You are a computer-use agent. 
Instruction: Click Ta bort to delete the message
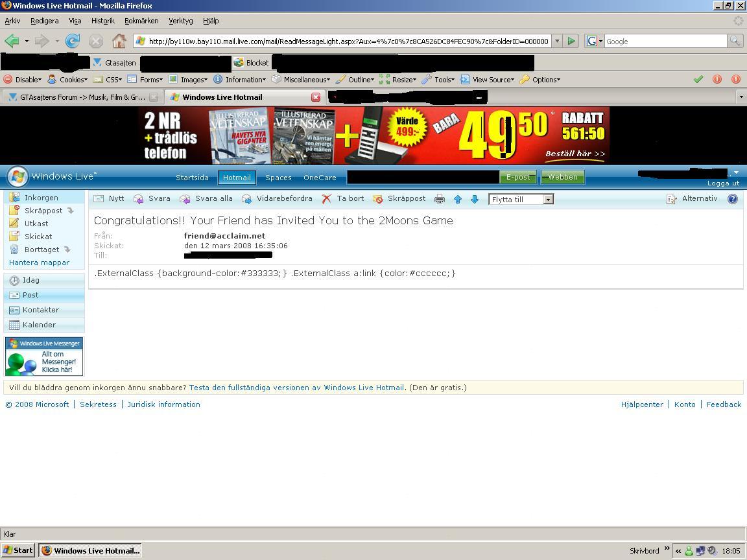click(343, 198)
